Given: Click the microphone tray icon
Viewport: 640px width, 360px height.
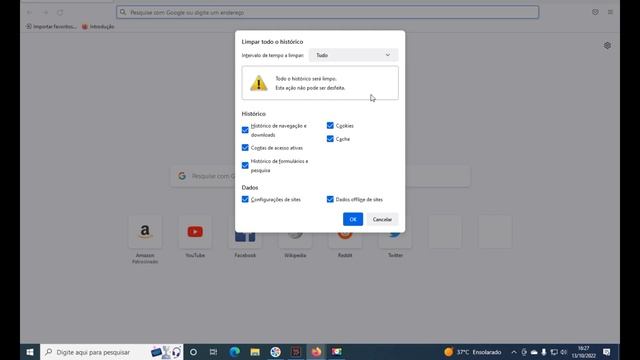Looking at the screenshot, I should tap(544, 352).
